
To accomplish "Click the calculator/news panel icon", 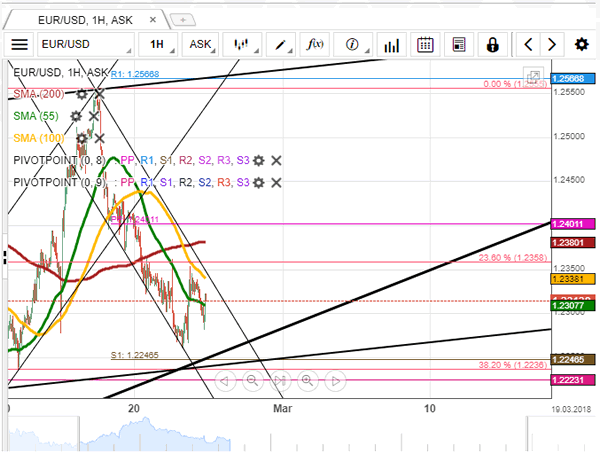I will tap(459, 44).
